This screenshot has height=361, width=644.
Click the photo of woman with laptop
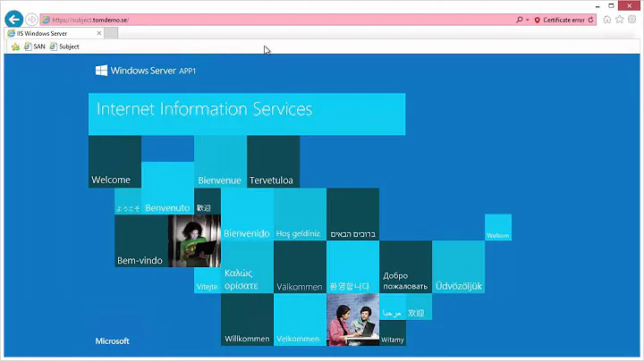194,240
